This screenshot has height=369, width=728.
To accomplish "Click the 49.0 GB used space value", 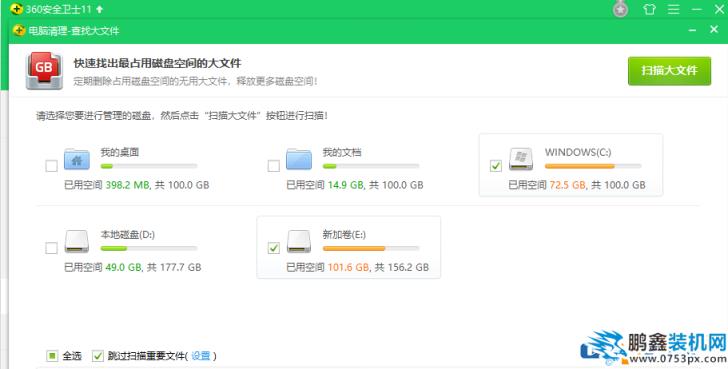I will [124, 267].
